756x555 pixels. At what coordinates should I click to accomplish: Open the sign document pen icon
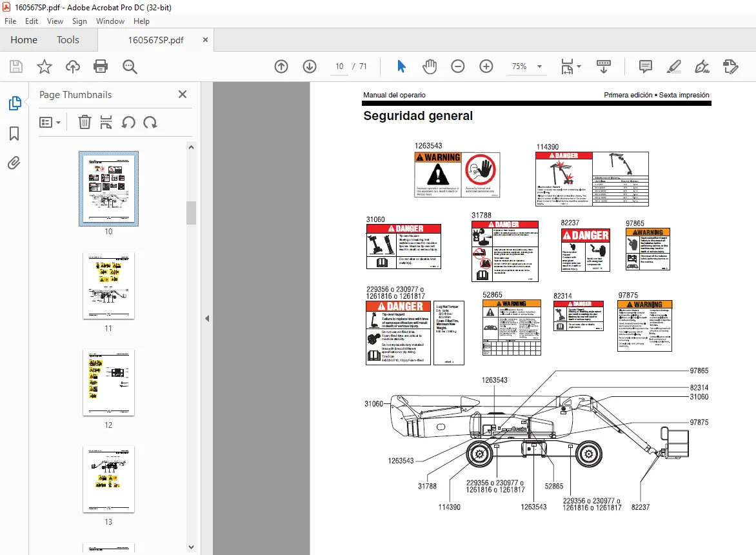pos(702,66)
